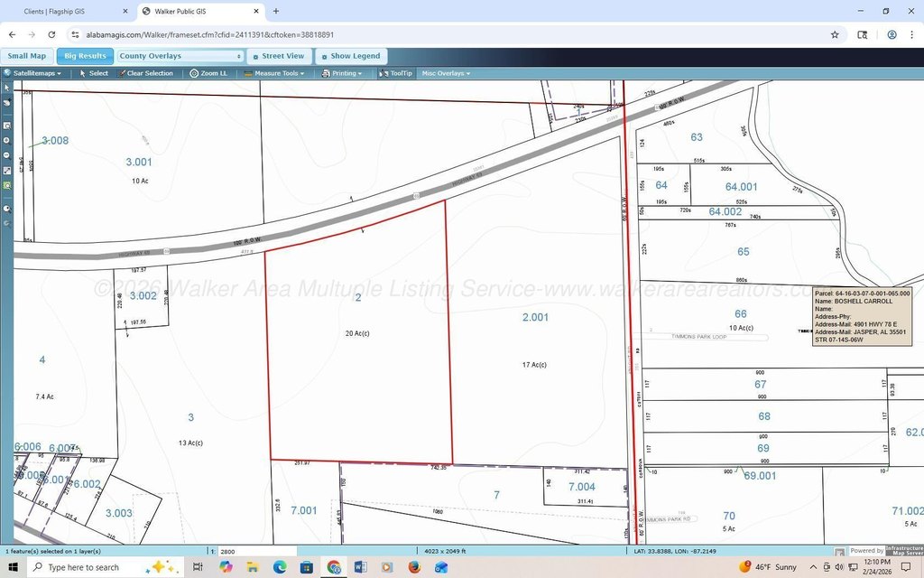This screenshot has height=578, width=924.
Task: Launch Microsoft Edge from taskbar
Action: click(280, 567)
